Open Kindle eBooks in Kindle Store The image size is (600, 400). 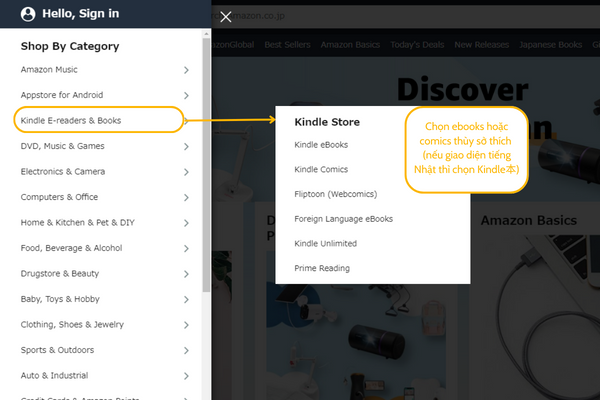click(321, 145)
